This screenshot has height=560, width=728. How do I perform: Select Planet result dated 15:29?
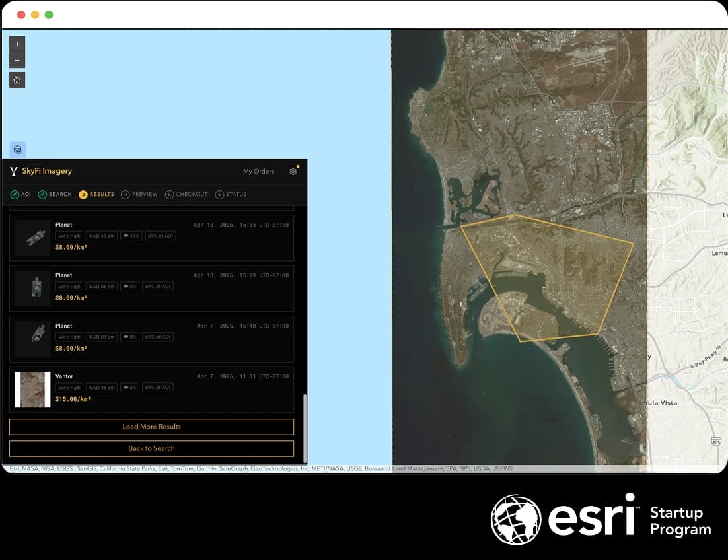pos(151,288)
